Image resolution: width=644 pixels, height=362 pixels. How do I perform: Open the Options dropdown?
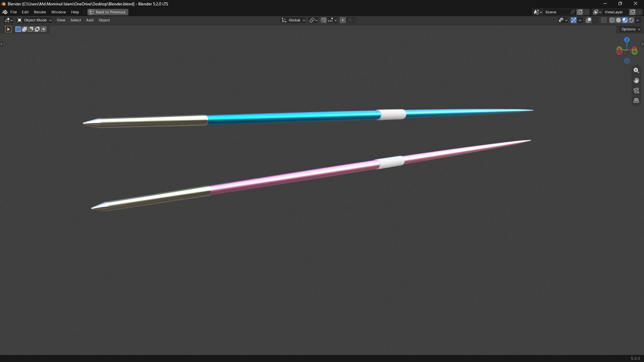click(631, 29)
